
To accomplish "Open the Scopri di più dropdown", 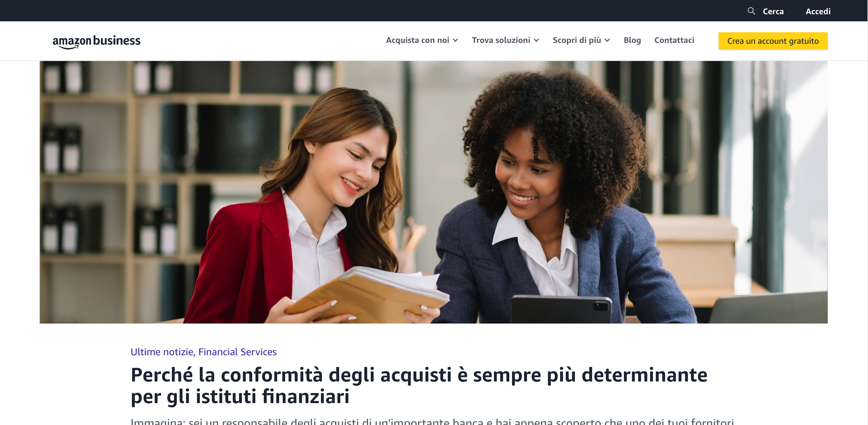I will click(581, 40).
